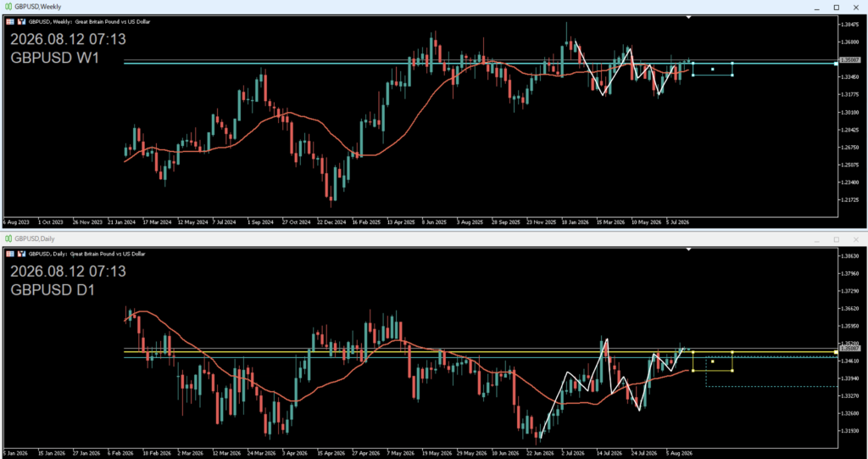Screen dimensions: 868x459
Task: Click the 22 Jun 2026 date on Daily axis
Action: click(542, 453)
